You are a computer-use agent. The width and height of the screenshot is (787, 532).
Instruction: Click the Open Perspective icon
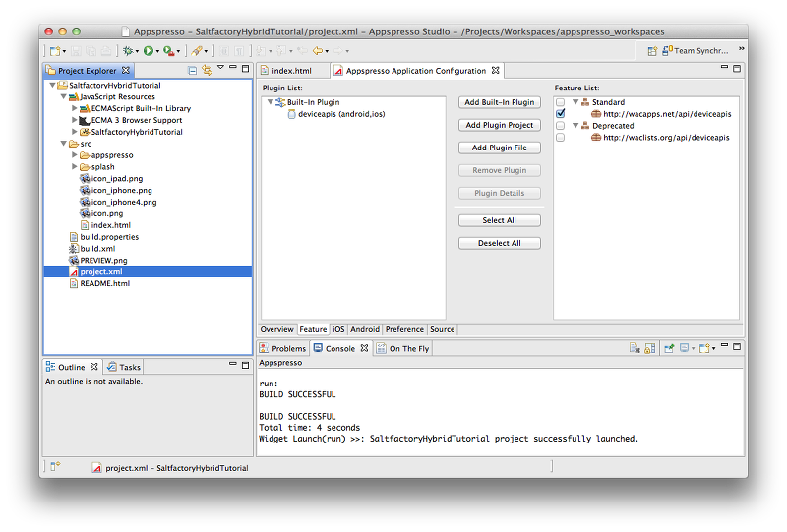click(652, 51)
